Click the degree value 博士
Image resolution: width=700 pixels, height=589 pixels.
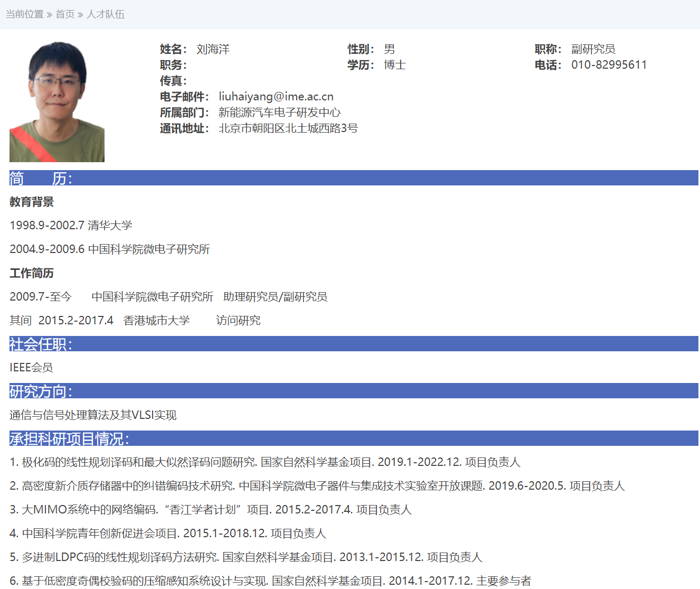[x=395, y=65]
